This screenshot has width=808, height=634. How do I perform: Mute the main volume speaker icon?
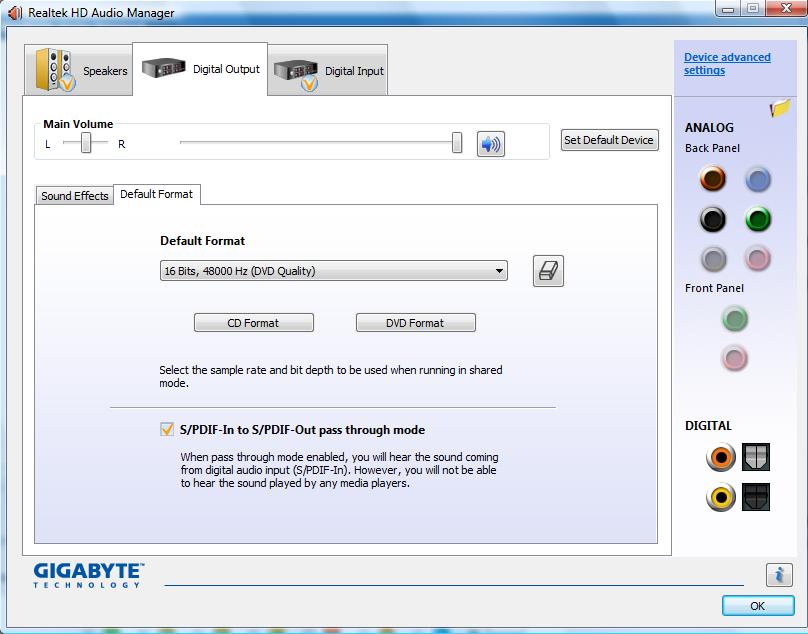[491, 144]
